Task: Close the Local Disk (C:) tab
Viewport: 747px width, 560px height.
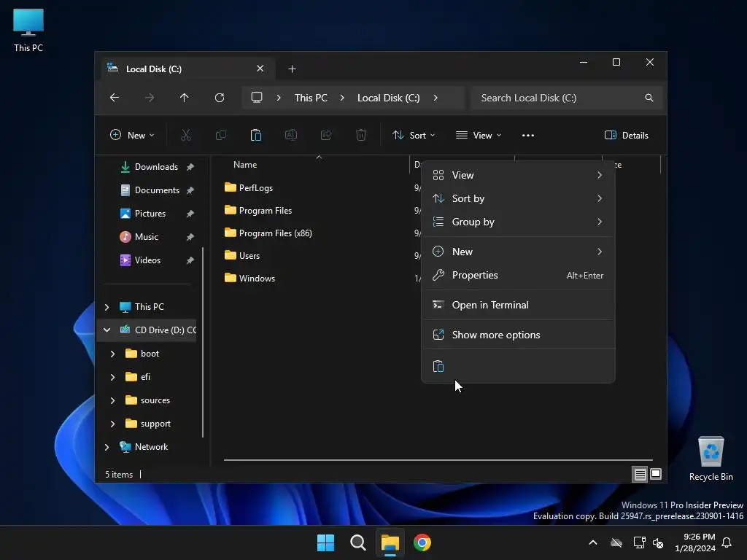Action: coord(260,69)
